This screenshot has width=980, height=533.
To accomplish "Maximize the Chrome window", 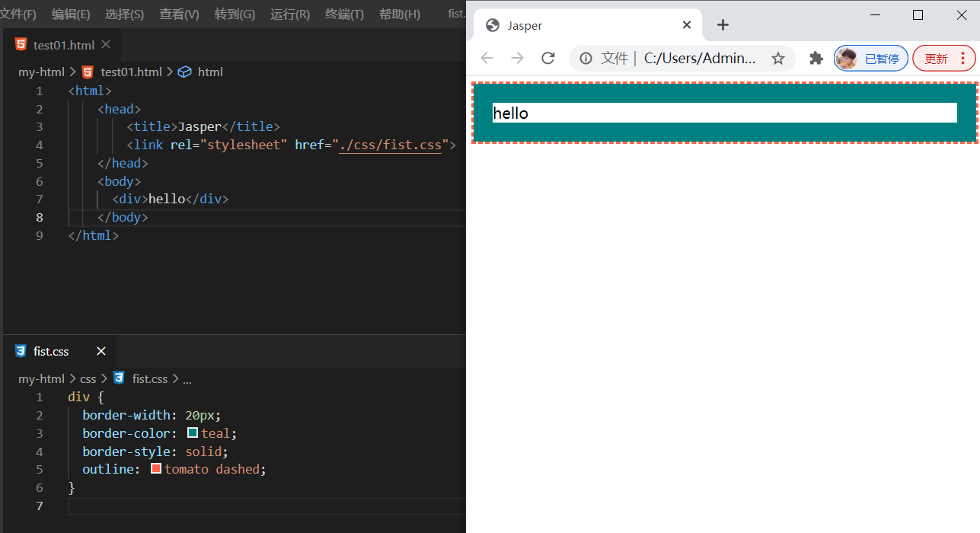I will tap(918, 14).
